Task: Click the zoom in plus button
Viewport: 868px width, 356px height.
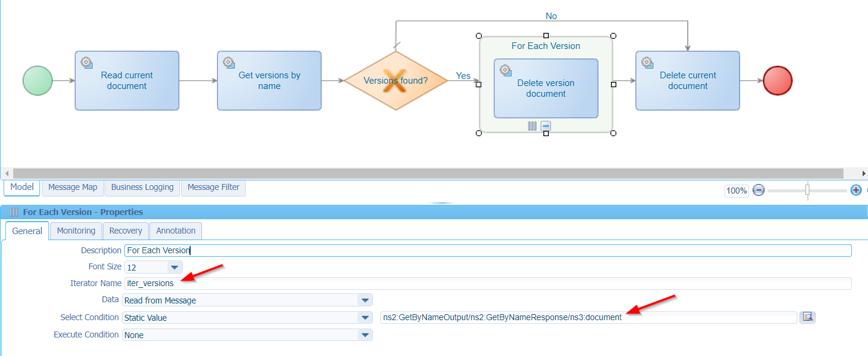Action: 856,191
